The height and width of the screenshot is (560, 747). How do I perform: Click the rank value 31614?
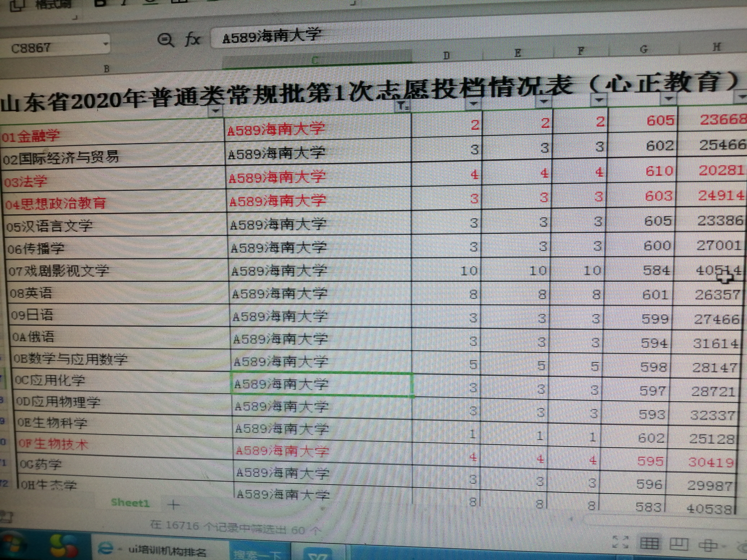(x=716, y=344)
